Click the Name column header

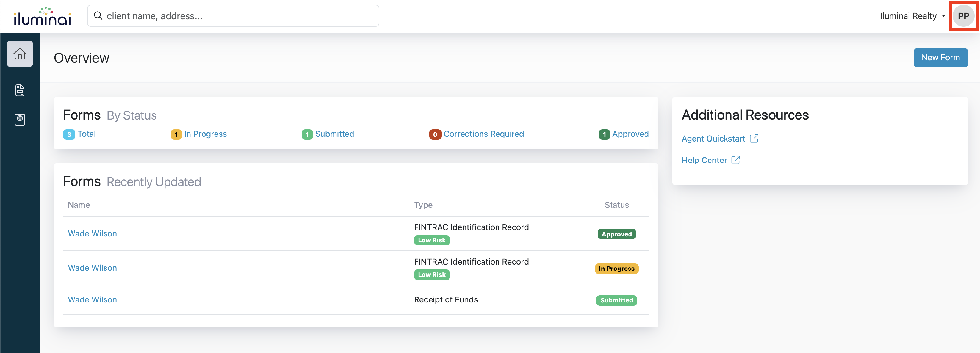pos(79,205)
